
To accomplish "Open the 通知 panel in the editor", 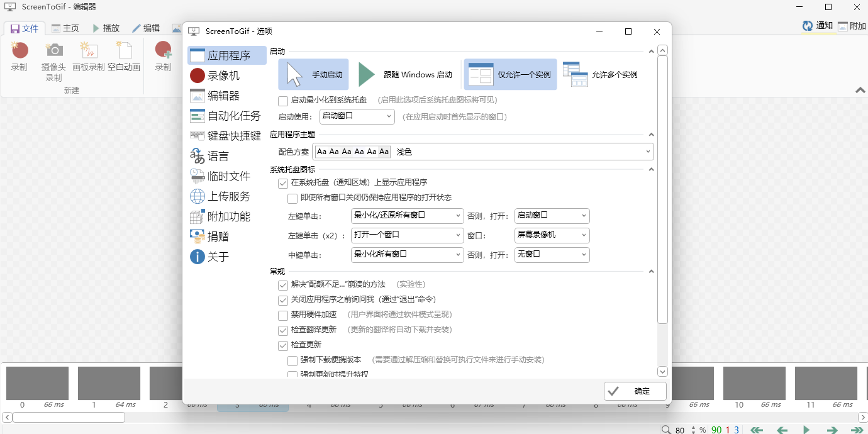I will (x=818, y=26).
